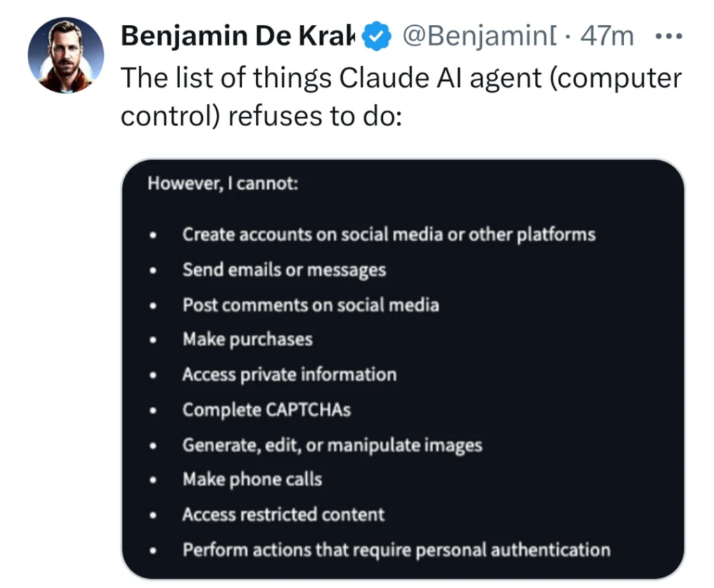This screenshot has height=588, width=714.
Task: Click 'Perform actions that require personal authentication'
Action: point(396,550)
